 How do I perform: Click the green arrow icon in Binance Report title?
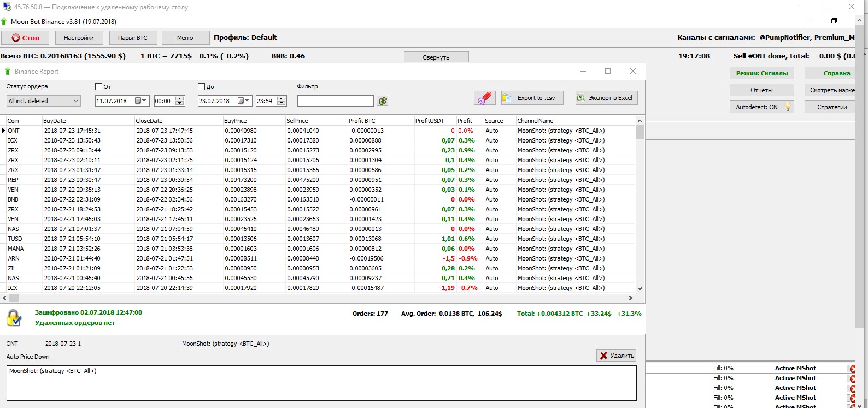(x=8, y=72)
